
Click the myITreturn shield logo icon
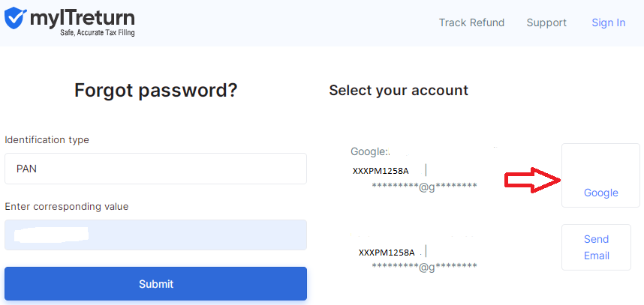16,18
